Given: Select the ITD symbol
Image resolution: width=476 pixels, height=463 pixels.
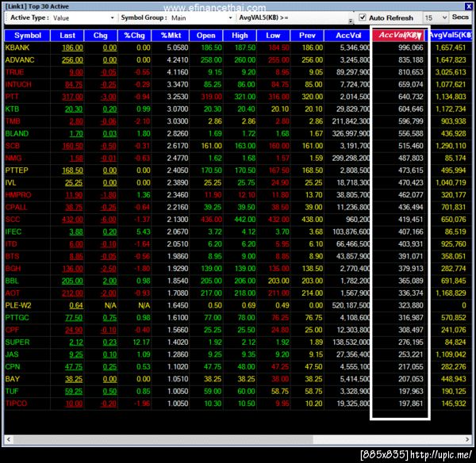Looking at the screenshot, I should 11,244.
